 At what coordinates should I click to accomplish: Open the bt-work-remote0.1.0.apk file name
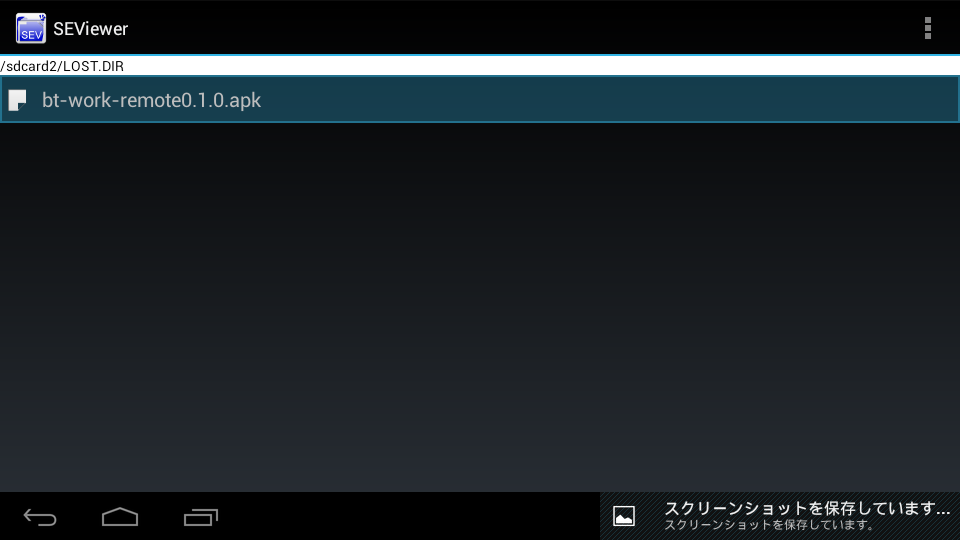(x=150, y=100)
